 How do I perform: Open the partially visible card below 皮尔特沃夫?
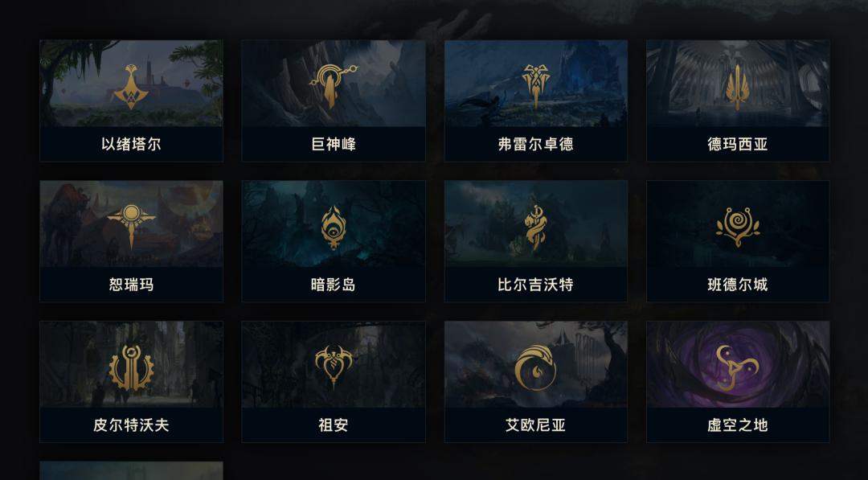point(131,470)
